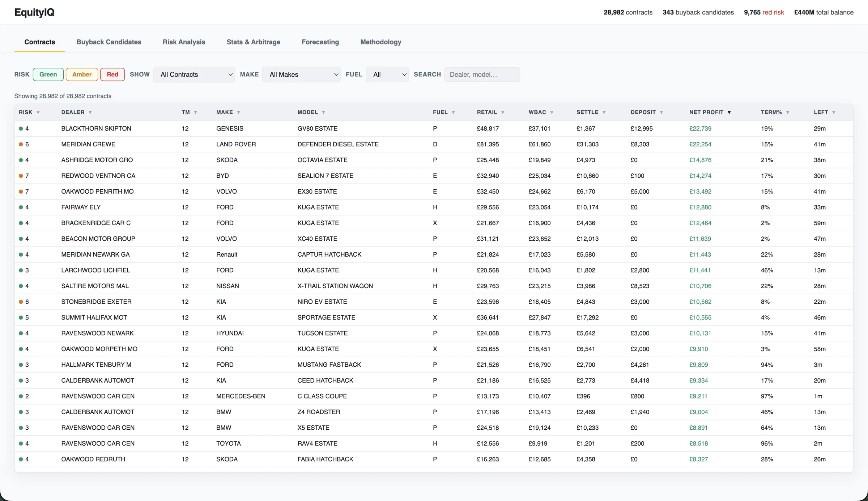868x501 pixels.
Task: Sort by the SETTLE column arrow
Action: click(604, 113)
